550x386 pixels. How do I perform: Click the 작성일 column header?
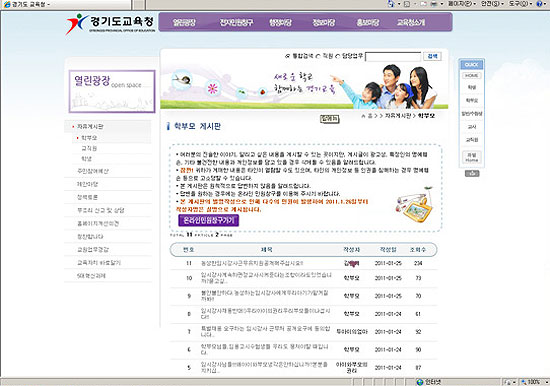point(388,250)
